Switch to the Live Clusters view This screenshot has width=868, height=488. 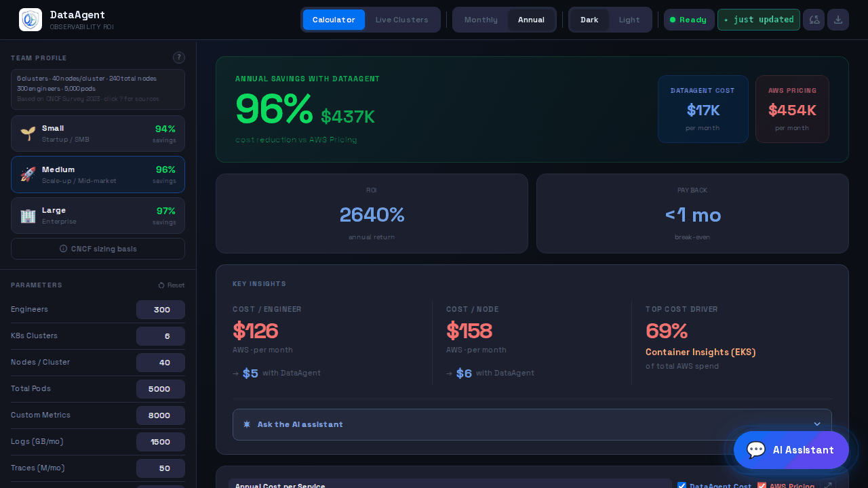[x=402, y=20]
